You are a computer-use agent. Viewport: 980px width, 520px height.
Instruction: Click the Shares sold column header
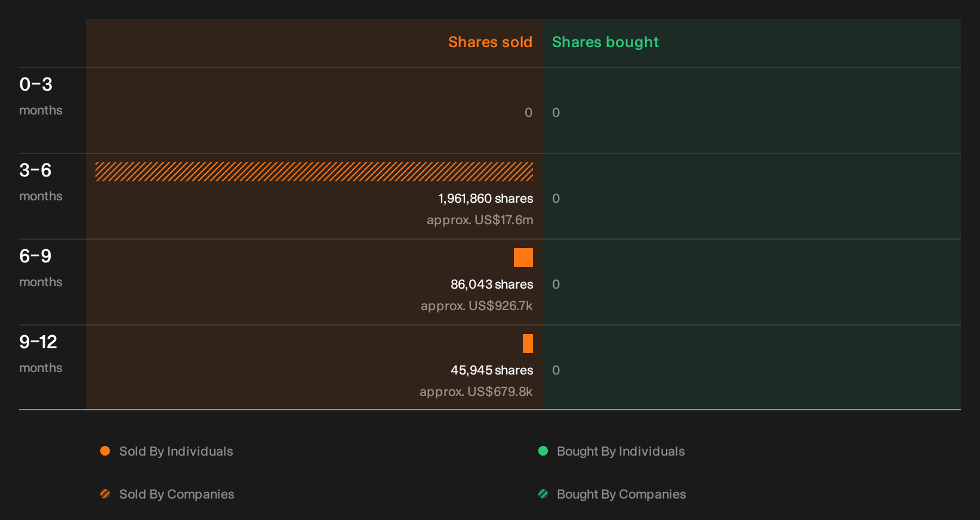(x=490, y=42)
